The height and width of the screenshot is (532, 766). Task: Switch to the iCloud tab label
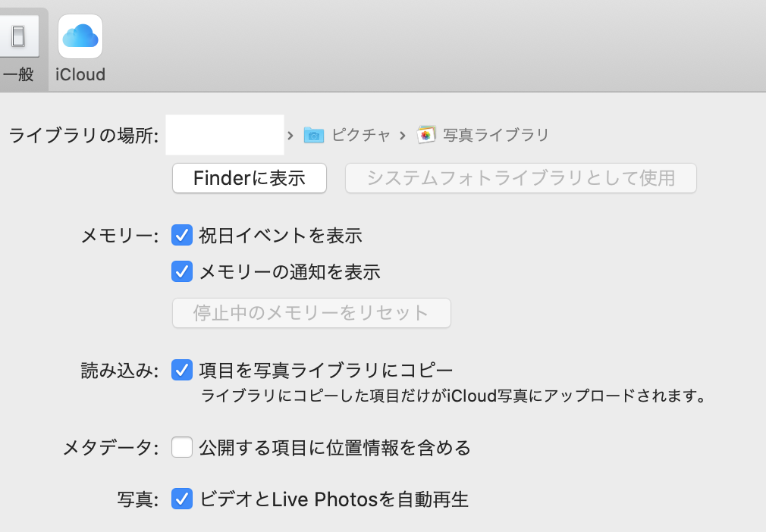coord(80,75)
